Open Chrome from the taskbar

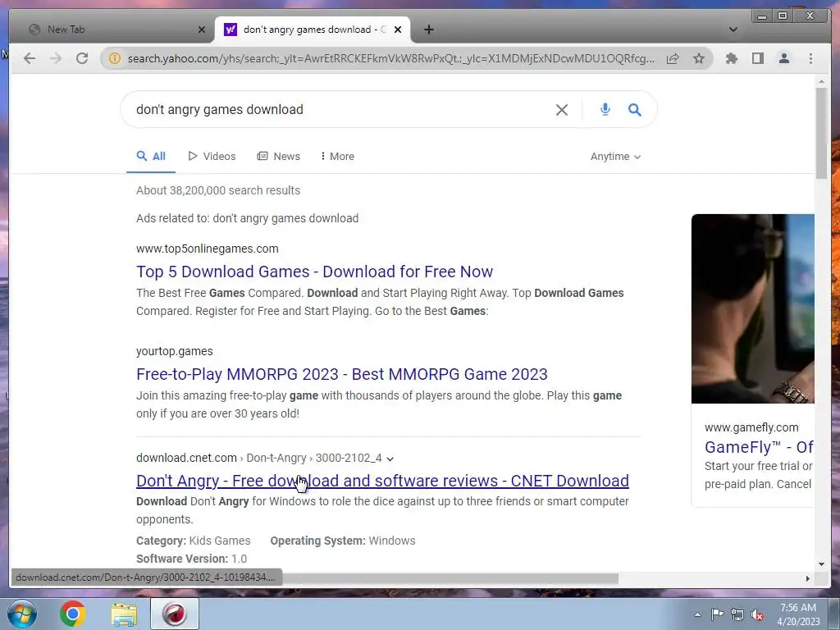pos(73,614)
